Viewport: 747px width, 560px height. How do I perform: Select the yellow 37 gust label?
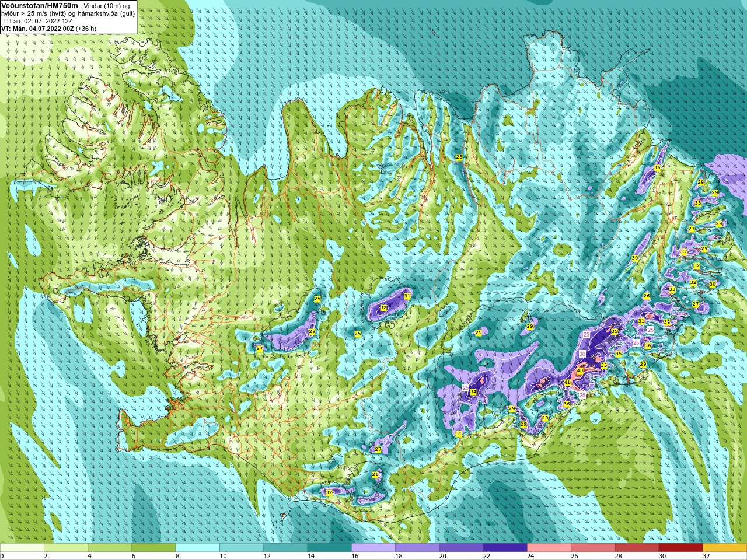(x=683, y=251)
